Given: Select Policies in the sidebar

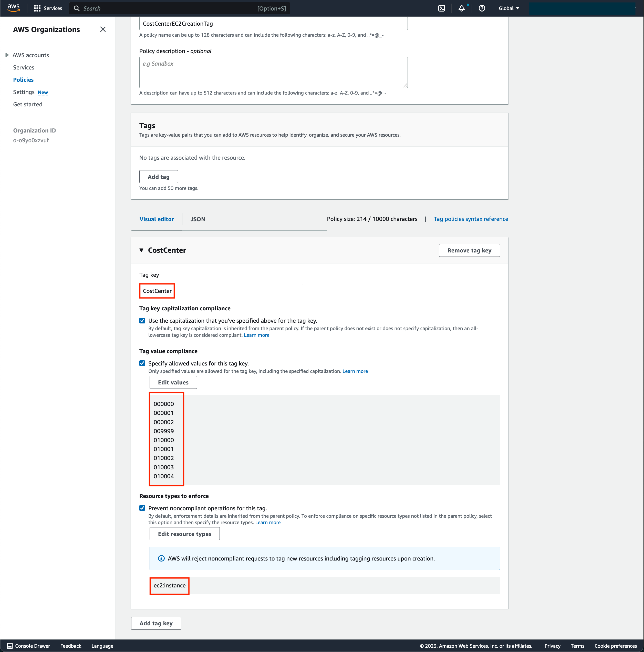Looking at the screenshot, I should [23, 80].
